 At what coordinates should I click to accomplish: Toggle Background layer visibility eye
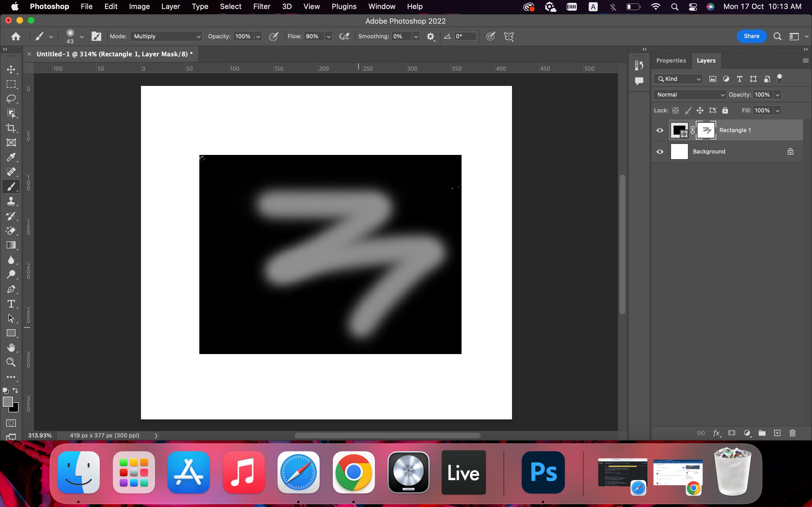(660, 152)
